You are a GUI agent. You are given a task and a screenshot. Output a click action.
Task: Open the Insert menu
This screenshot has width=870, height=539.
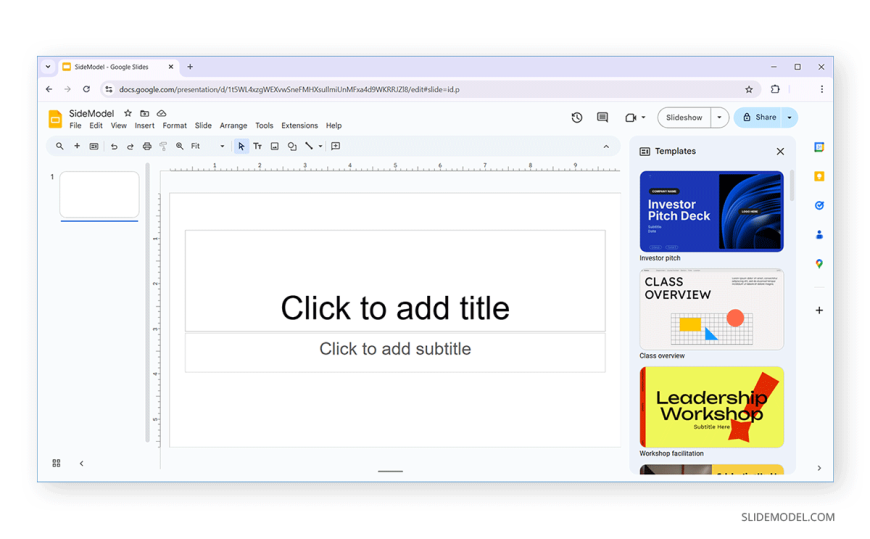tap(144, 126)
